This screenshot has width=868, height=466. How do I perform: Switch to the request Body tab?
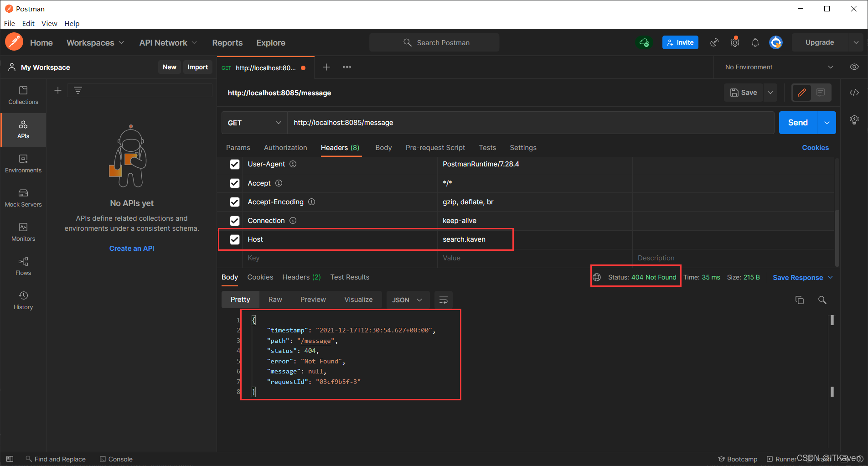[383, 148]
